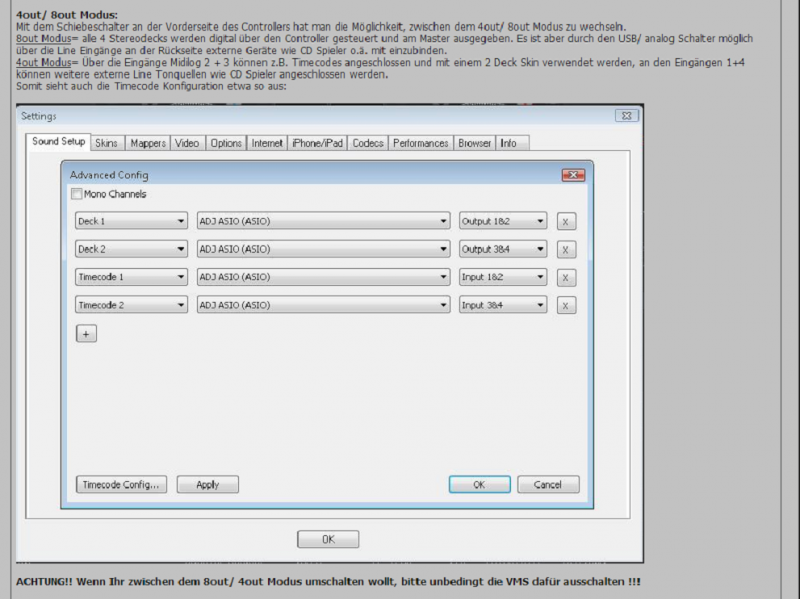The image size is (800, 599).
Task: Open the Output 3&4 channel dropdown
Action: [x=503, y=249]
